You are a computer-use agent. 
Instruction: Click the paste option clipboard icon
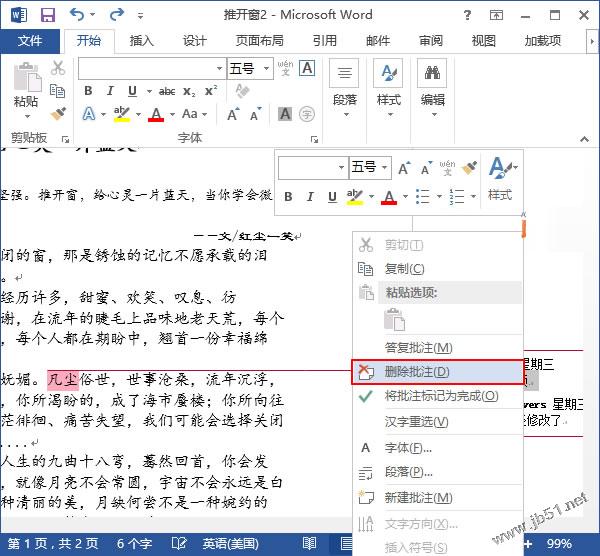click(394, 319)
